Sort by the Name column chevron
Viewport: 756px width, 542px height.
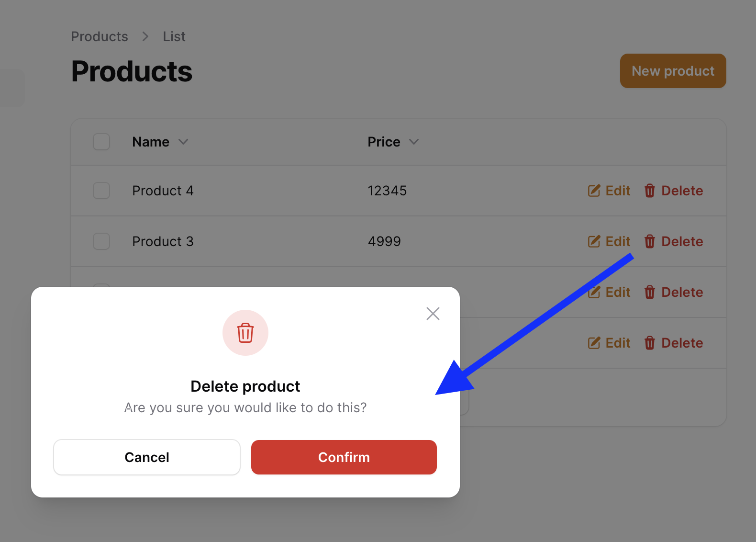click(183, 142)
